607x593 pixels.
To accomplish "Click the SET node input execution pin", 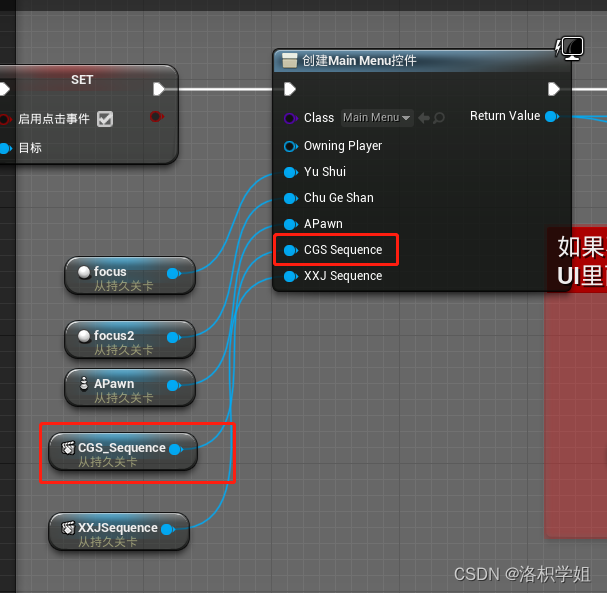I will [4, 89].
